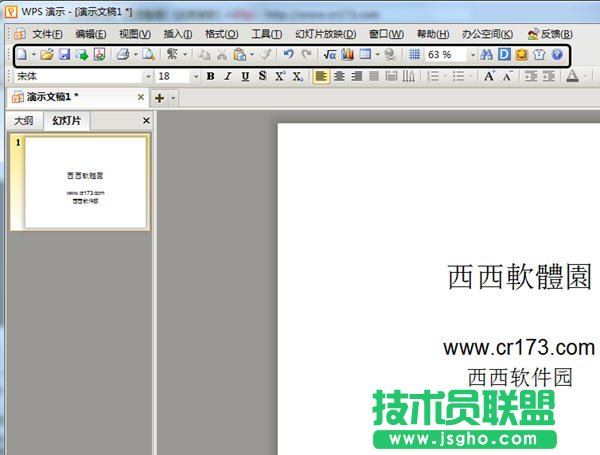Viewport: 600px width, 455px height.
Task: Apply subscript formatting
Action: point(298,77)
